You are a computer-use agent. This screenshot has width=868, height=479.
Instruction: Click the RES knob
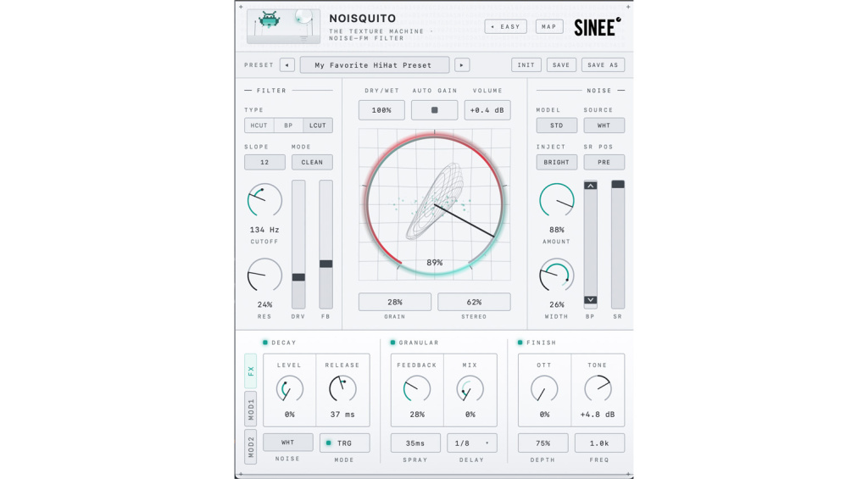264,276
